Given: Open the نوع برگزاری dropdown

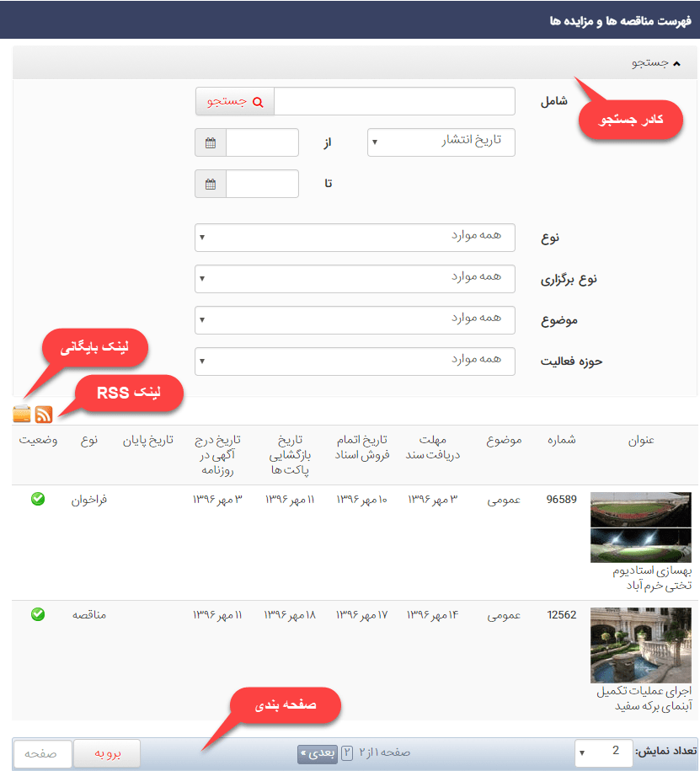Looking at the screenshot, I should point(355,279).
